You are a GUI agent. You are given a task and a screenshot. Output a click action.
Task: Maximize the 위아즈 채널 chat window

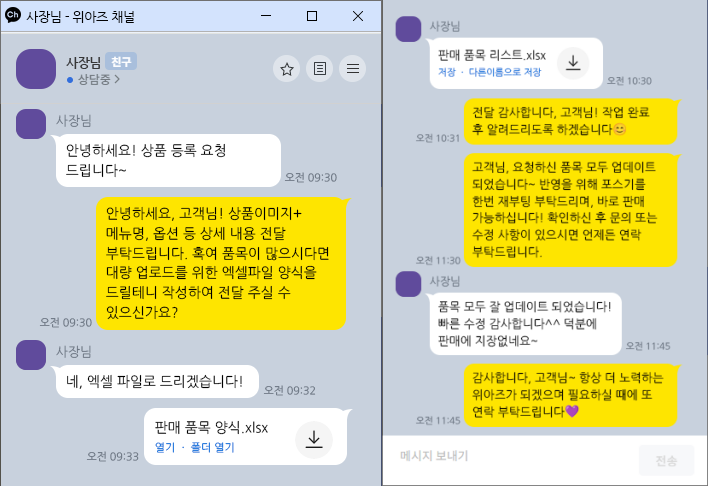tap(312, 16)
